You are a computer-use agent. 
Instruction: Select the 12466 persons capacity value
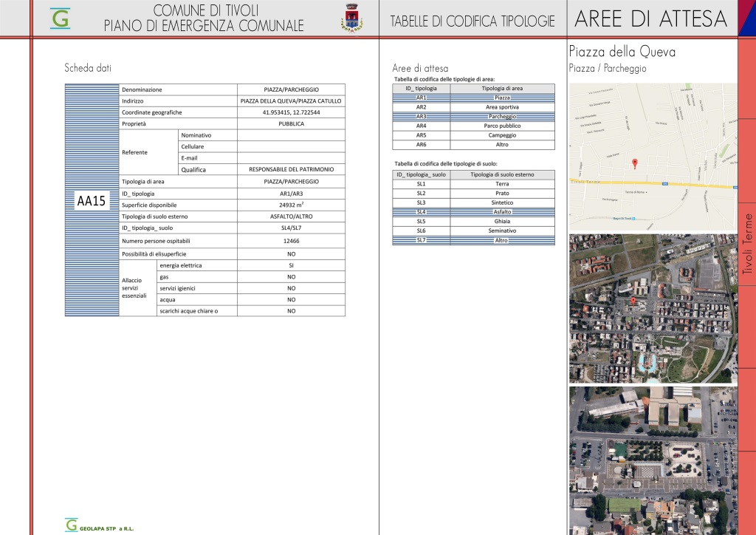click(x=291, y=241)
